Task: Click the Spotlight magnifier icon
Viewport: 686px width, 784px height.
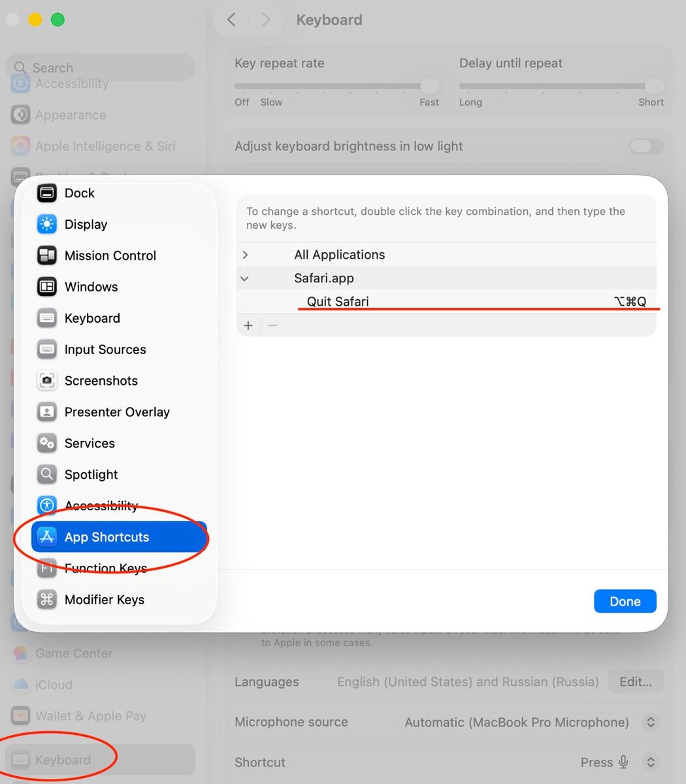Action: point(47,474)
